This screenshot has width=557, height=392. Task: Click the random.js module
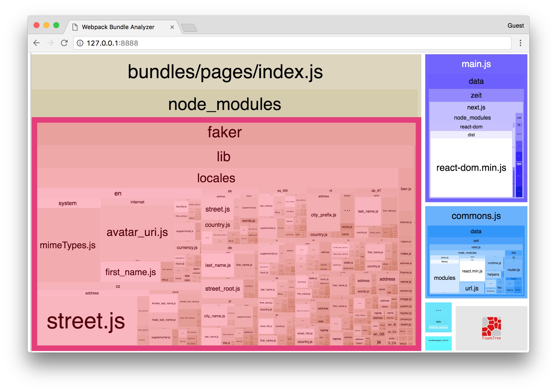click(406, 291)
